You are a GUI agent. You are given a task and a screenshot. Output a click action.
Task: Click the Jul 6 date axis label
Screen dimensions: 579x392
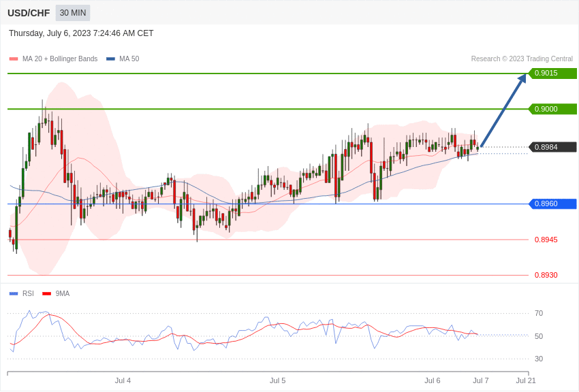pyautogui.click(x=433, y=380)
